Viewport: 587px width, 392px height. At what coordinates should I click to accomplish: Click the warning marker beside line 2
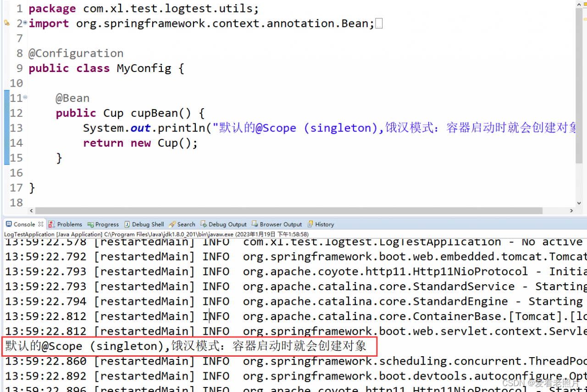pyautogui.click(x=6, y=22)
